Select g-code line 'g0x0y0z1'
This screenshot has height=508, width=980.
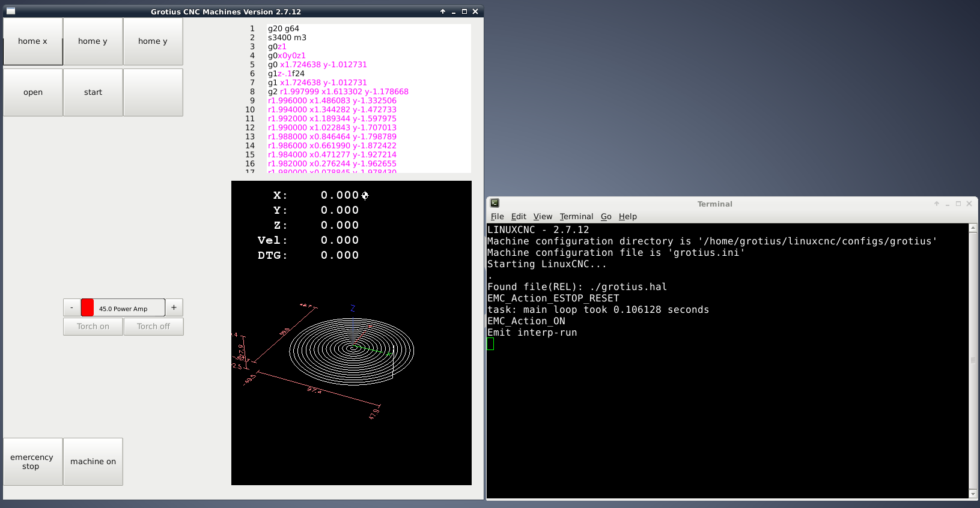(287, 56)
